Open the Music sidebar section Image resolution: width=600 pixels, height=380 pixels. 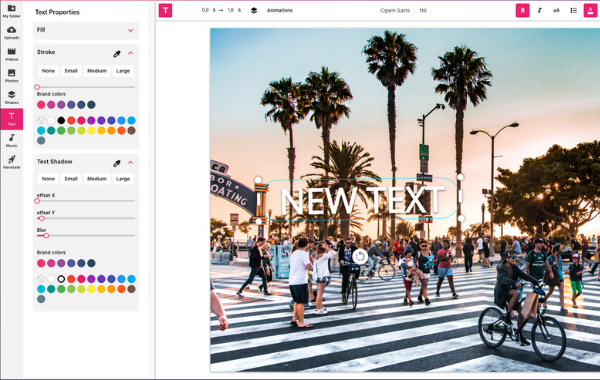11,140
